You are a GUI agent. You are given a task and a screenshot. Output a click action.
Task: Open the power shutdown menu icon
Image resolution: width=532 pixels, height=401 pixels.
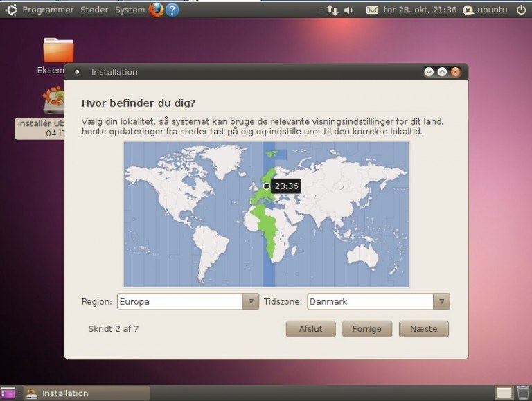tap(521, 10)
